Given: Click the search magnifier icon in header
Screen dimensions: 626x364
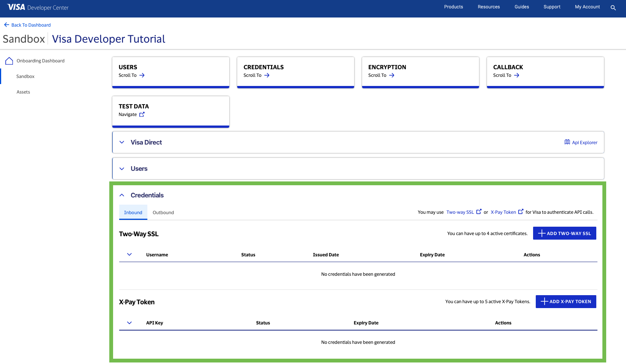Looking at the screenshot, I should click(x=613, y=8).
